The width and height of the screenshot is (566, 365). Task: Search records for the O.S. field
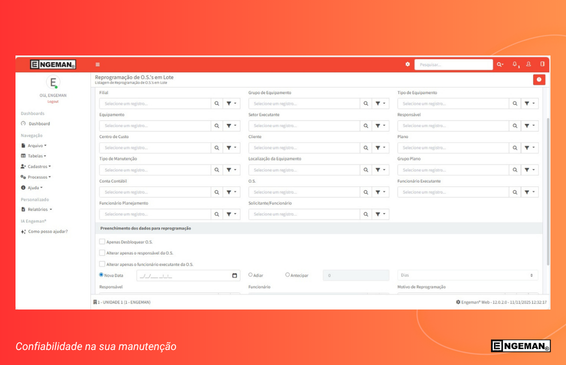coord(366,192)
